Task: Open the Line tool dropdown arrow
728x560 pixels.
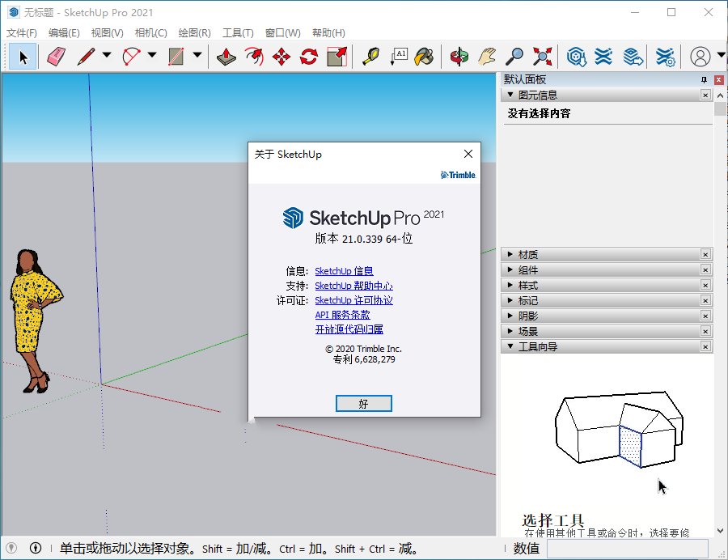Action: [x=107, y=55]
